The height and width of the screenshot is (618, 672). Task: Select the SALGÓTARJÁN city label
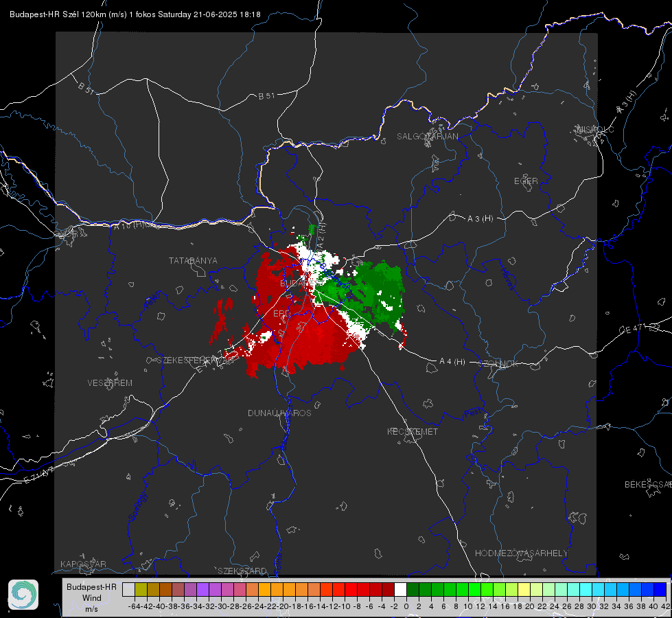(427, 137)
